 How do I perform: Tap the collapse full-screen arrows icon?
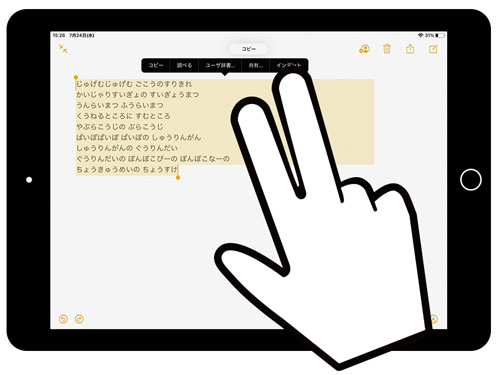pos(63,49)
